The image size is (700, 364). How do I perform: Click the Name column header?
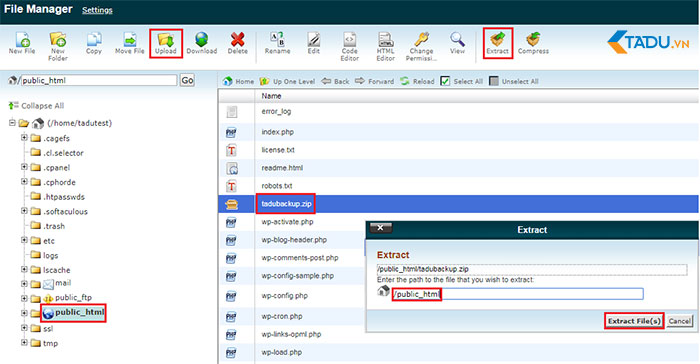271,96
